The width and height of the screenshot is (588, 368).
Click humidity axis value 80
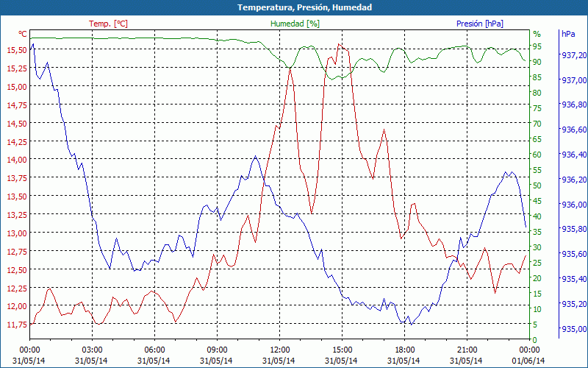tap(537, 93)
